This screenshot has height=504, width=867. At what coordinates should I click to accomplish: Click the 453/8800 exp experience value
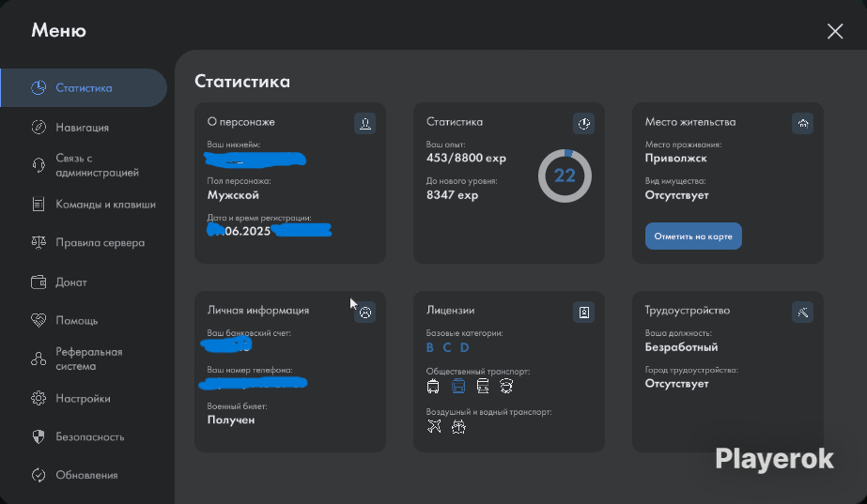466,158
